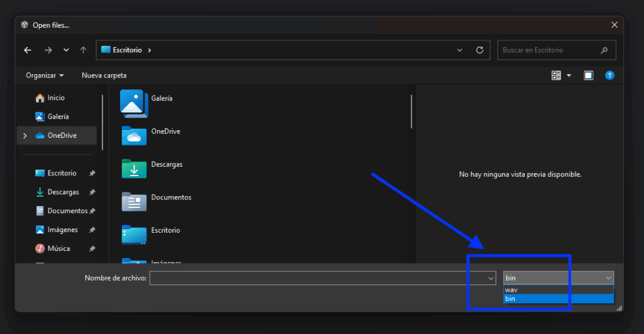Image resolution: width=644 pixels, height=334 pixels.
Task: Open the help question mark icon
Action: [609, 75]
